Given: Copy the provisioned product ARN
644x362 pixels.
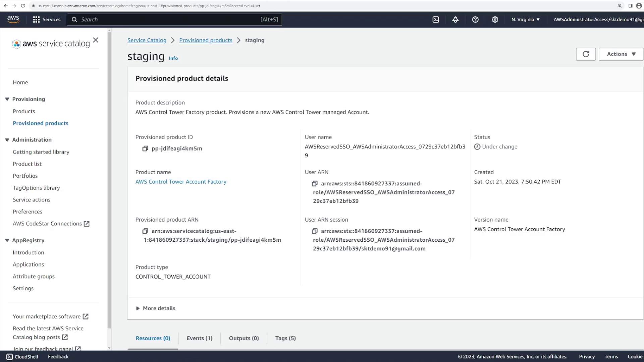Looking at the screenshot, I should 145,231.
